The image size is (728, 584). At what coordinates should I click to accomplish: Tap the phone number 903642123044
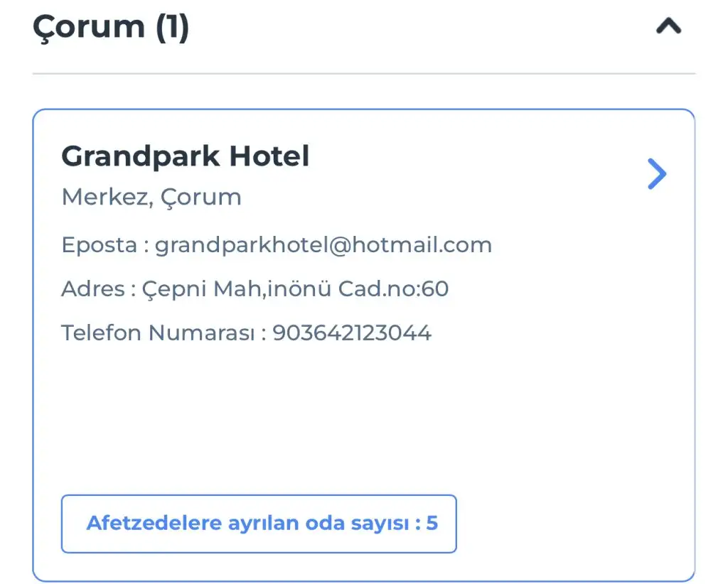click(x=352, y=333)
